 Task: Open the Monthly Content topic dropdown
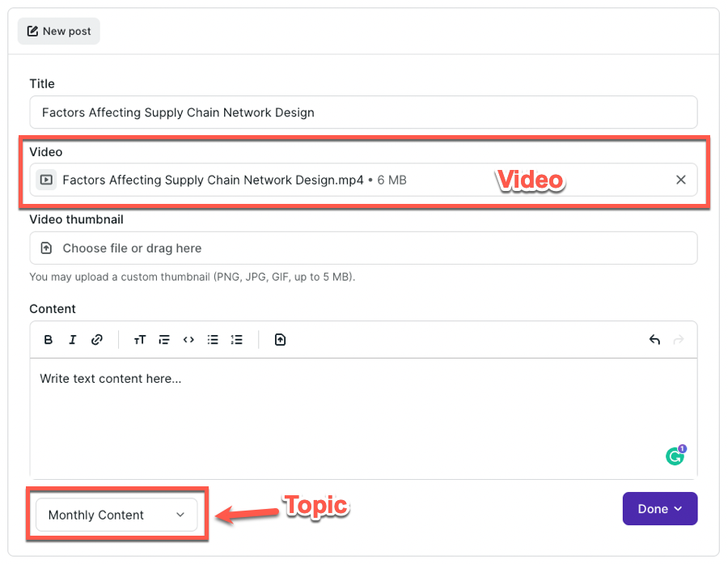coord(116,515)
